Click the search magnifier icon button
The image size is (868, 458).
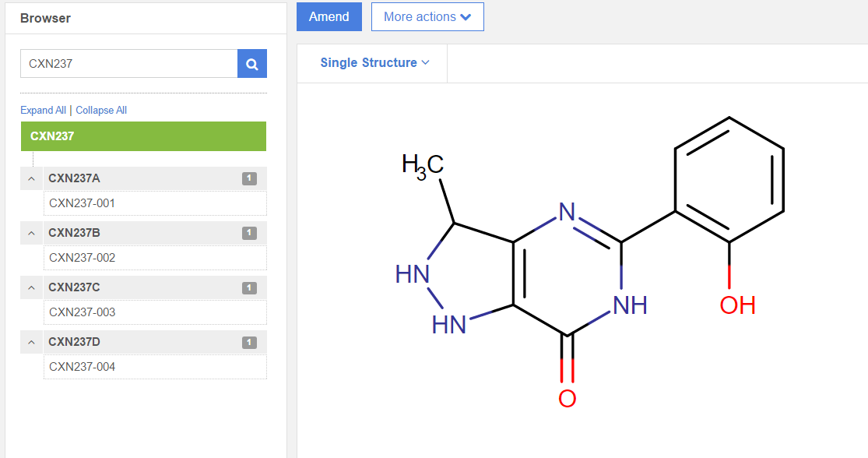pyautogui.click(x=252, y=64)
